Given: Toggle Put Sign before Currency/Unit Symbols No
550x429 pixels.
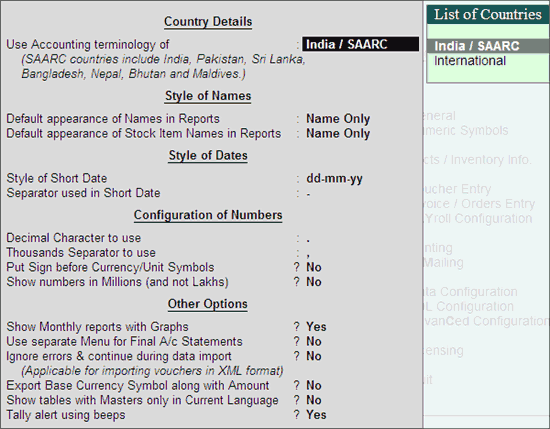Looking at the screenshot, I should point(314,267).
